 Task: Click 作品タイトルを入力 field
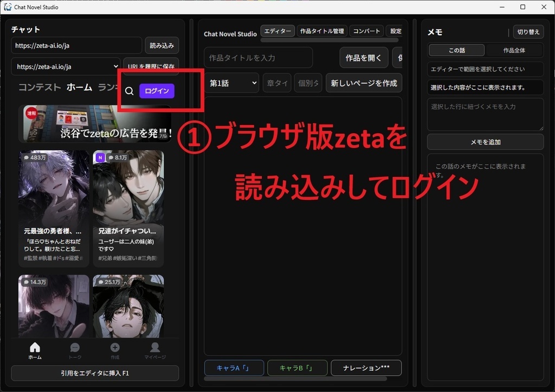[x=259, y=57]
